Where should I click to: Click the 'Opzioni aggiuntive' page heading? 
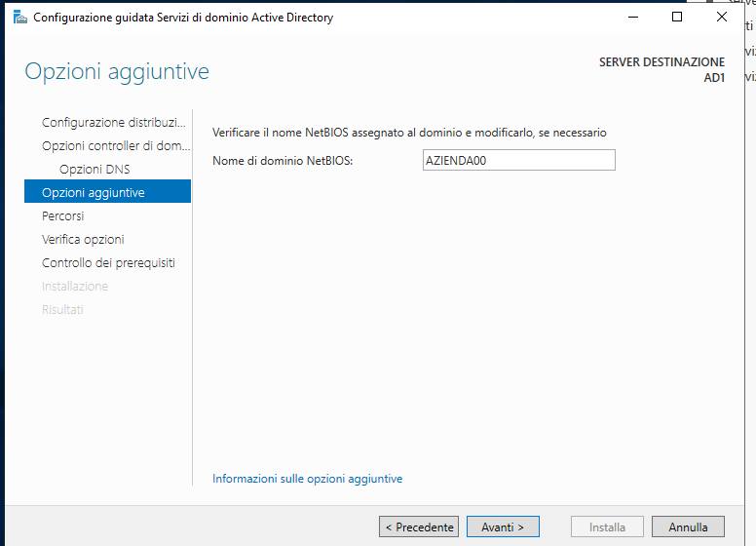click(x=117, y=71)
